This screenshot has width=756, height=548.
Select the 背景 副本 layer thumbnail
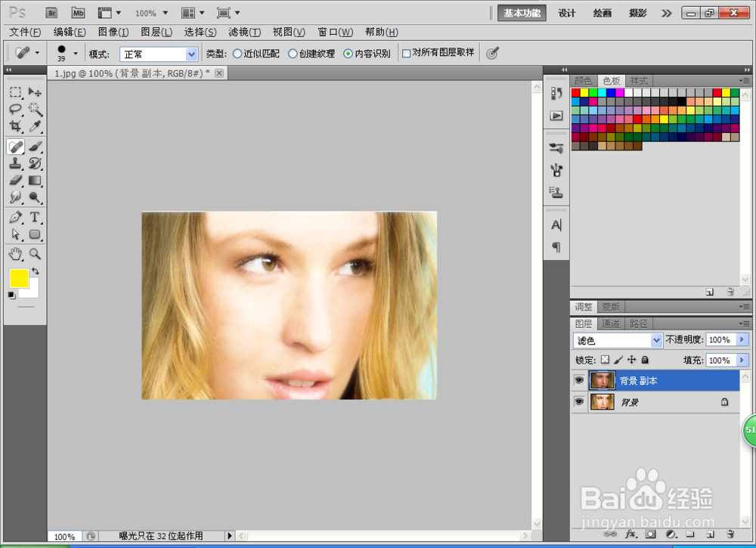603,380
